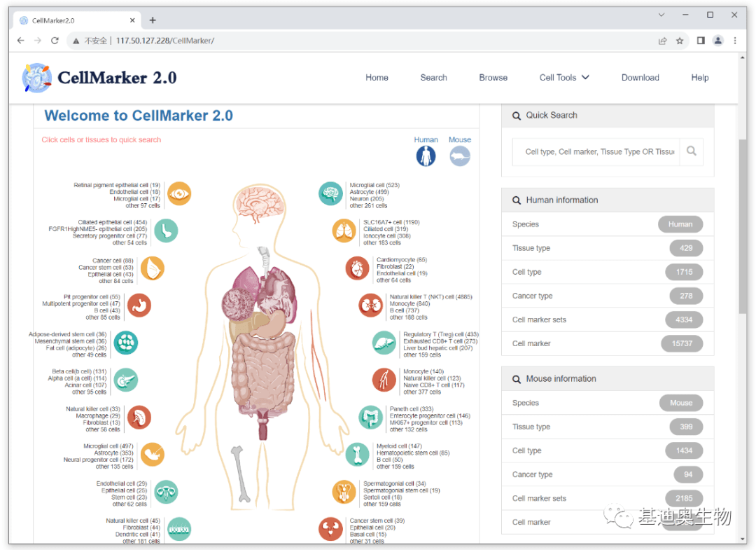Open the Browse menu item
This screenshot has height=550, width=756.
click(x=493, y=78)
